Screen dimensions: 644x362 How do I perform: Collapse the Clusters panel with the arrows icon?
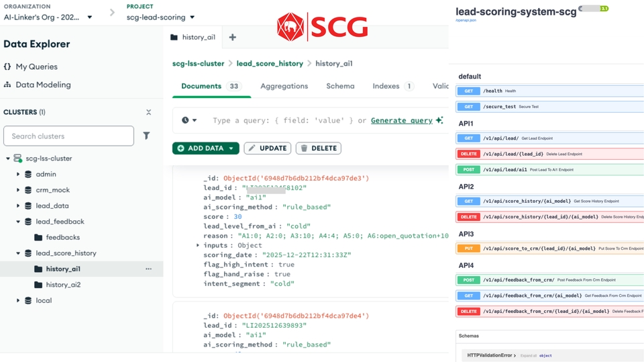(148, 112)
